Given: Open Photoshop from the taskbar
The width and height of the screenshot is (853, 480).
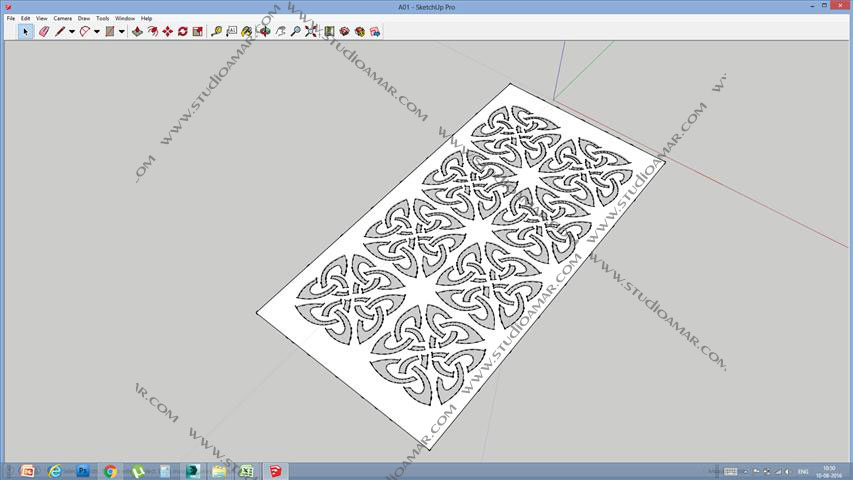Looking at the screenshot, I should coord(83,471).
